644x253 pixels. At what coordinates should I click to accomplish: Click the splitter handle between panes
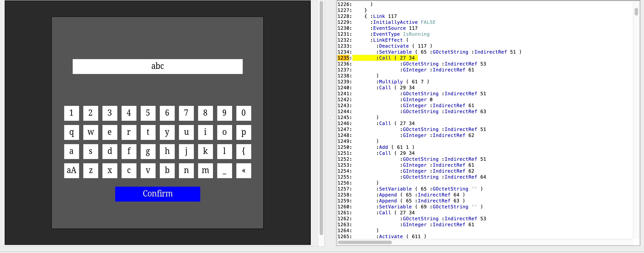[330, 119]
